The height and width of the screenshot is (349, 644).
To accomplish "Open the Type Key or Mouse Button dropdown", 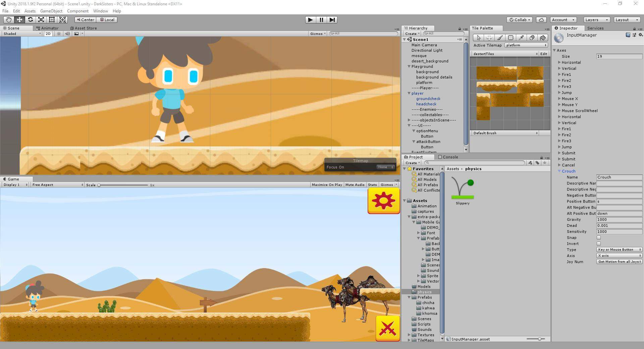I will tap(619, 250).
